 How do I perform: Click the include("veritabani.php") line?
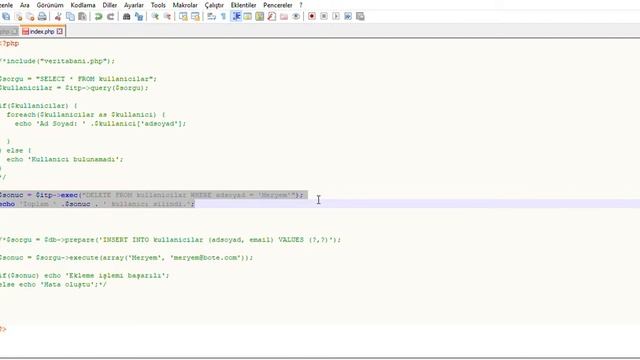pyautogui.click(x=57, y=61)
